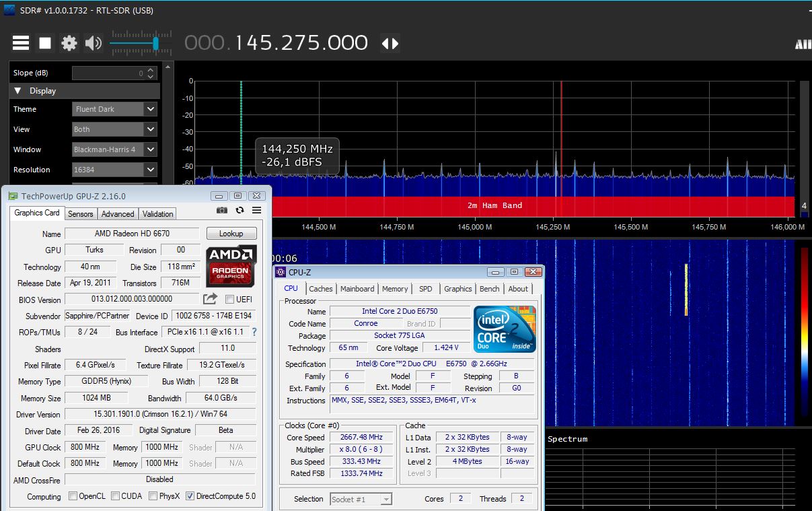Click the Slope (dB) spinner arrows

[151, 73]
